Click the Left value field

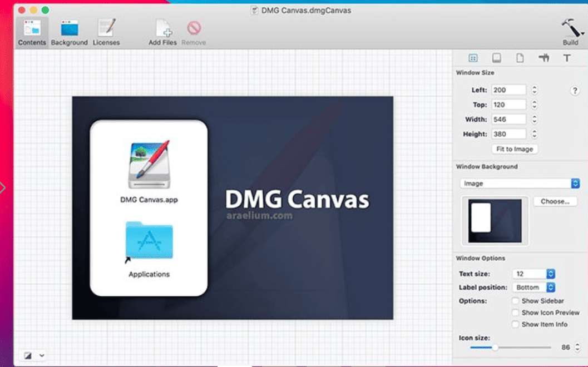(508, 90)
